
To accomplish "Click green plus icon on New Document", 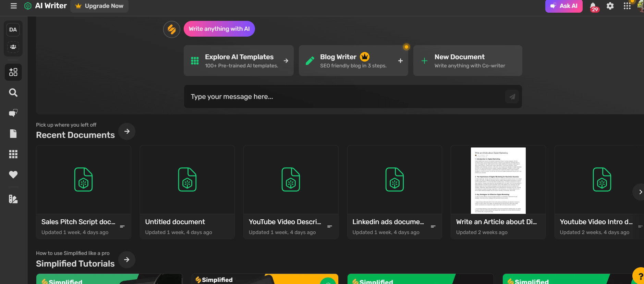I will click(x=424, y=61).
